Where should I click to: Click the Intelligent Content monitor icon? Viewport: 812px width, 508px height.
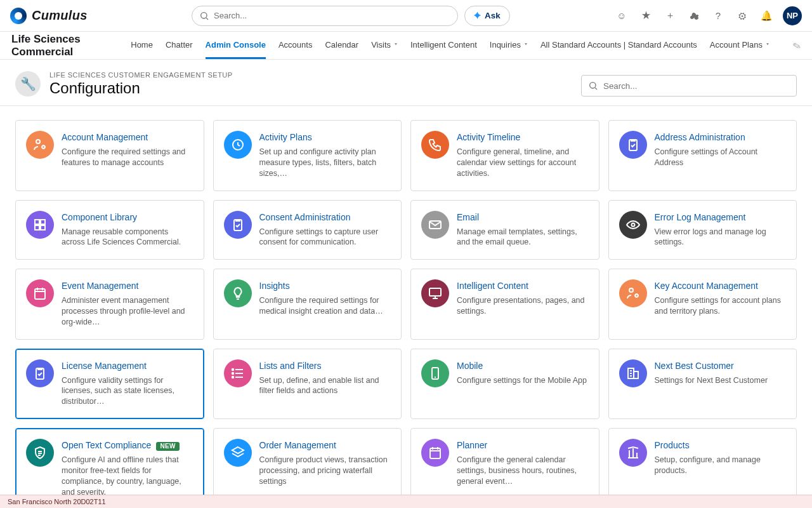click(x=435, y=293)
